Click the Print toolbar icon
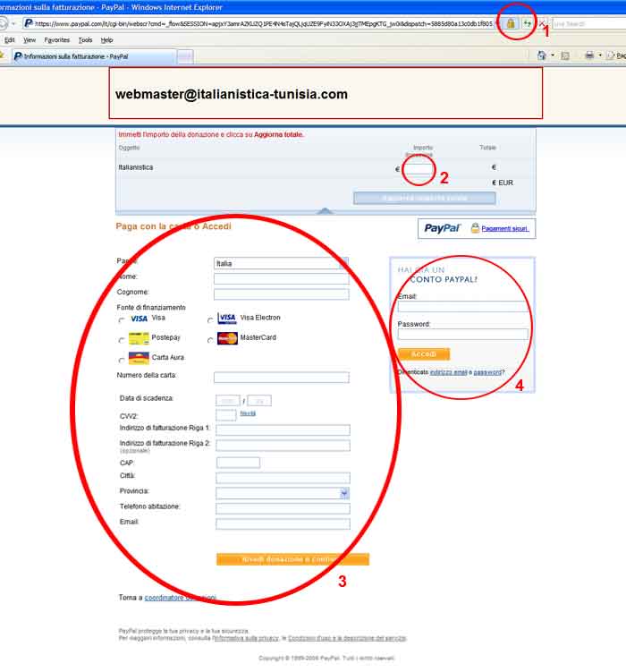Image resolution: width=626 pixels, height=672 pixels. (x=589, y=55)
